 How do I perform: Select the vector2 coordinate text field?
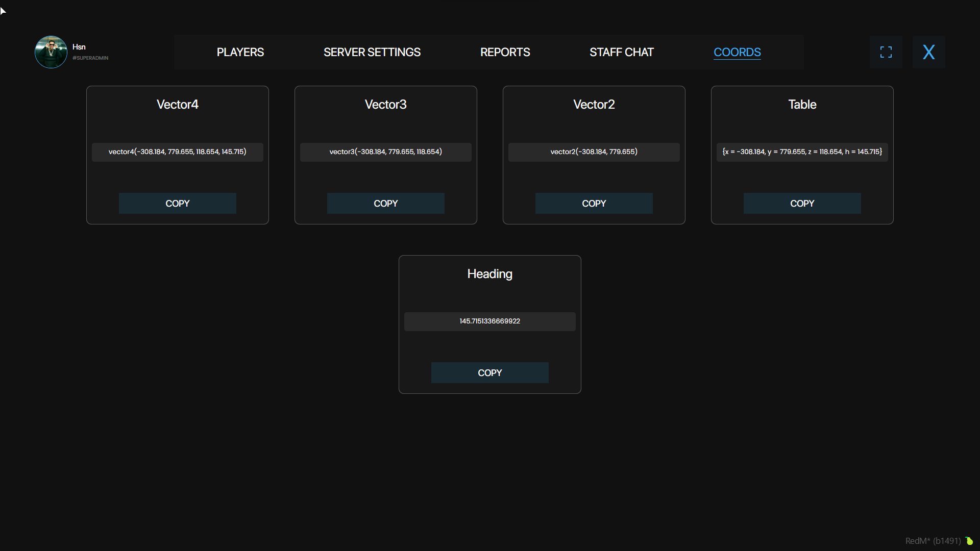[594, 152]
